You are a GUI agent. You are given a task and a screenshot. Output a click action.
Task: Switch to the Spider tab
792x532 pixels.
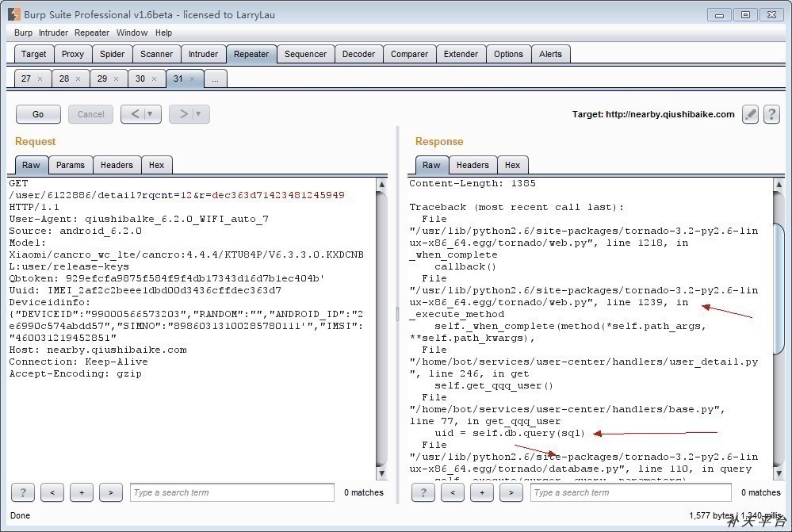click(x=112, y=54)
